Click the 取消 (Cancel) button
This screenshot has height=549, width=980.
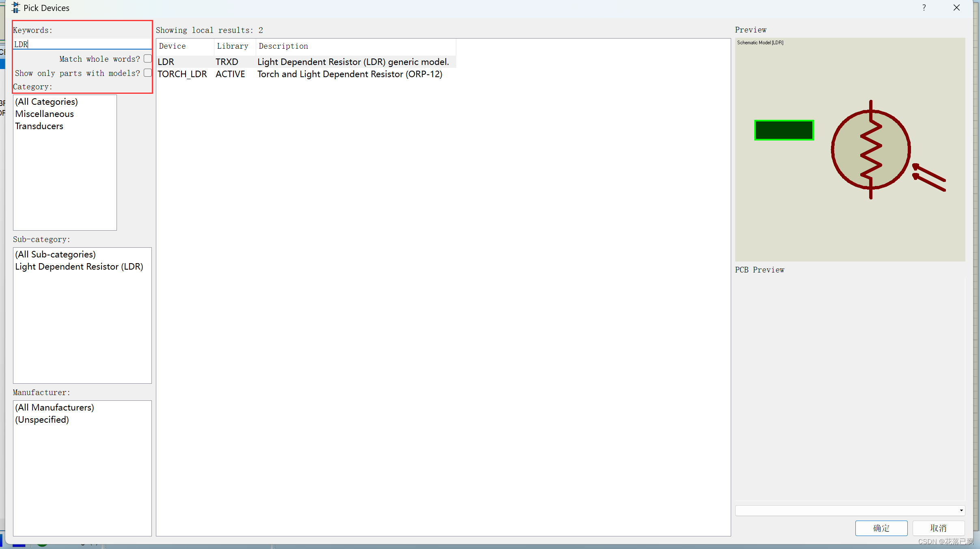pyautogui.click(x=939, y=528)
